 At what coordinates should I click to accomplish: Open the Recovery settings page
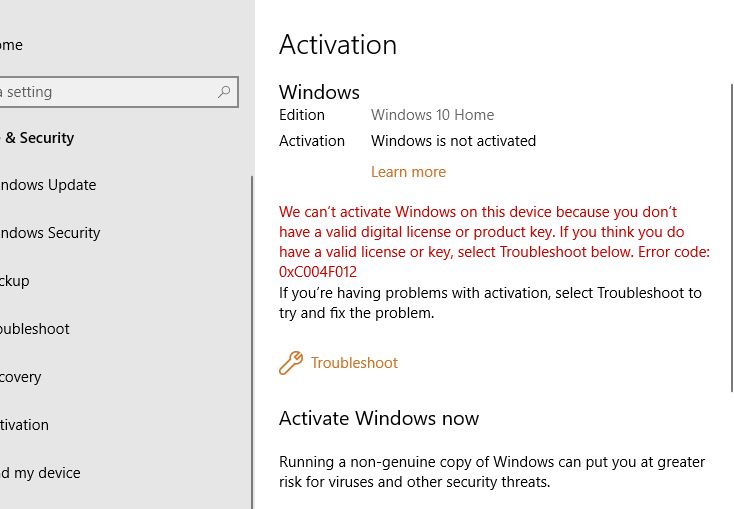[x=21, y=377]
